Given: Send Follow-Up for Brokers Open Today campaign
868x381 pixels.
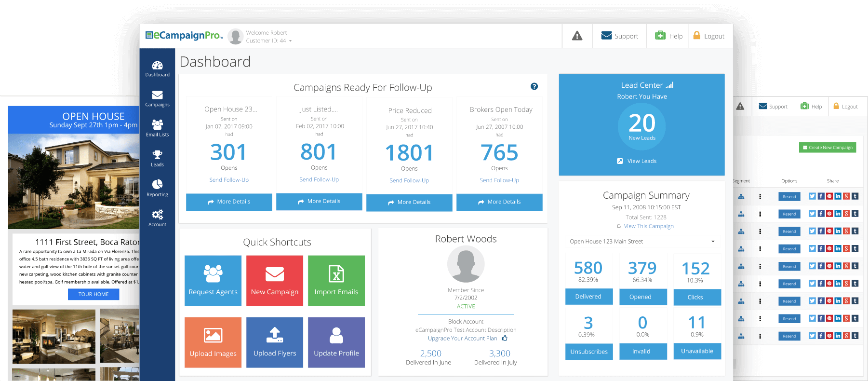Looking at the screenshot, I should [x=499, y=180].
